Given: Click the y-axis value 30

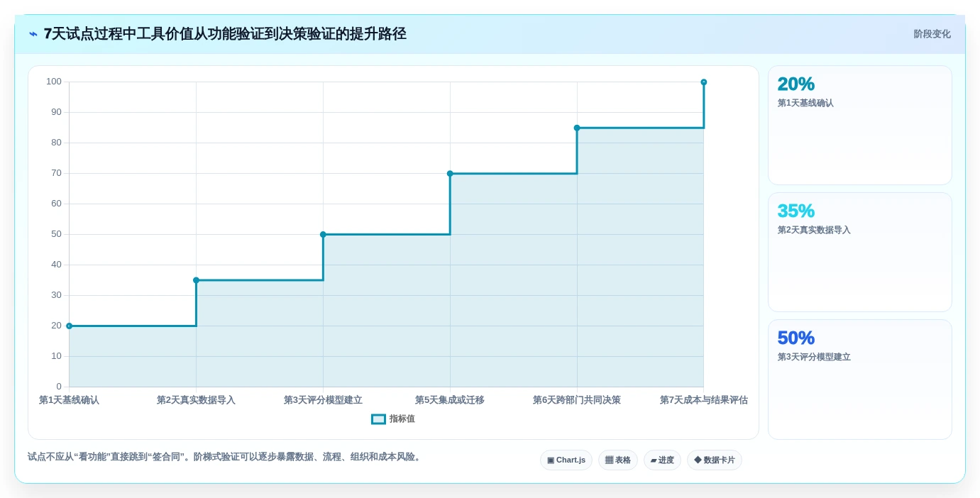Looking at the screenshot, I should (x=56, y=295).
